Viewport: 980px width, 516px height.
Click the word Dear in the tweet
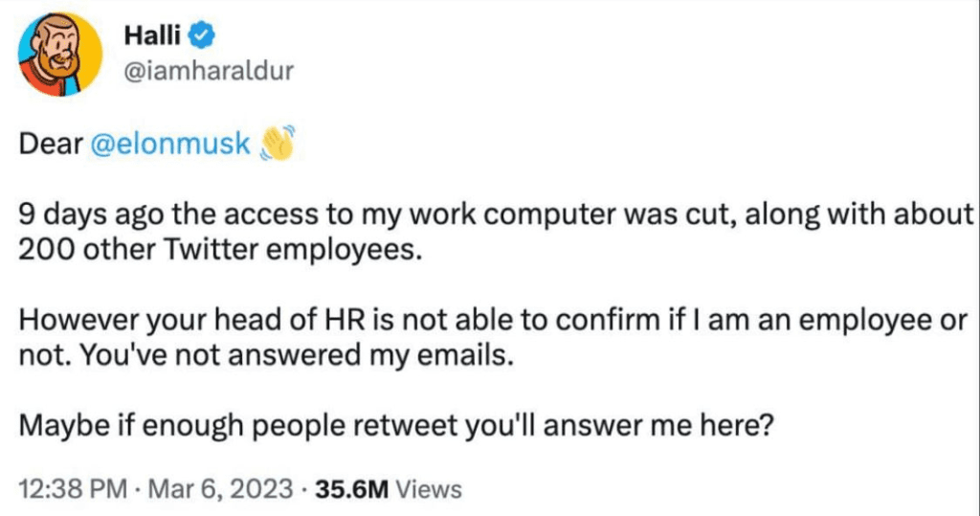point(51,145)
